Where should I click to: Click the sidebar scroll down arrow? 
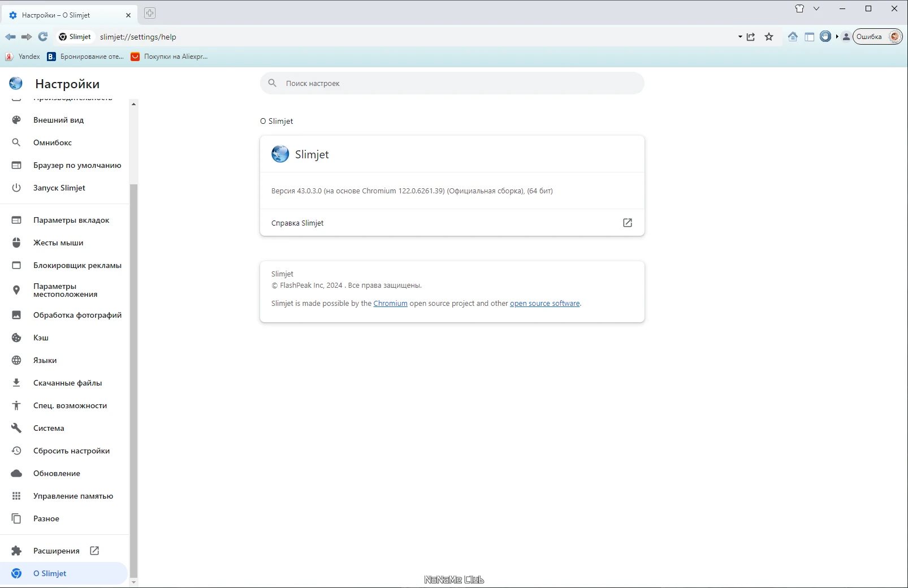point(133,582)
